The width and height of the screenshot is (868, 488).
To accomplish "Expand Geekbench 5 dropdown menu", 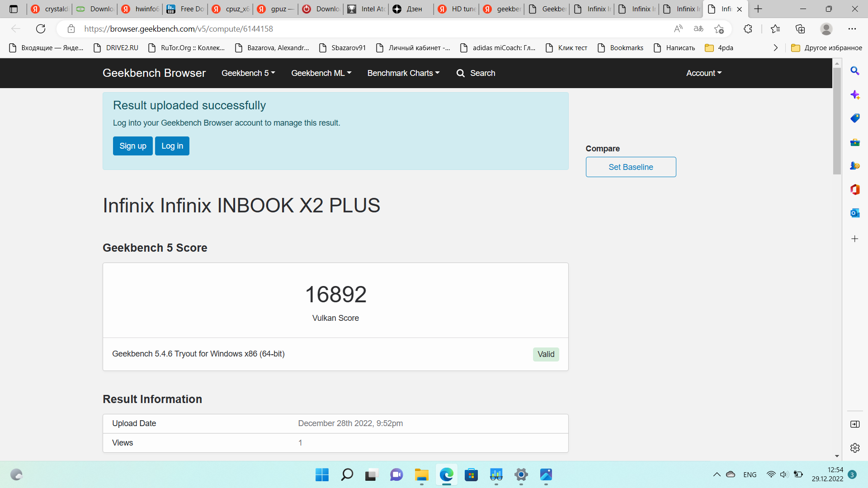I will [248, 73].
